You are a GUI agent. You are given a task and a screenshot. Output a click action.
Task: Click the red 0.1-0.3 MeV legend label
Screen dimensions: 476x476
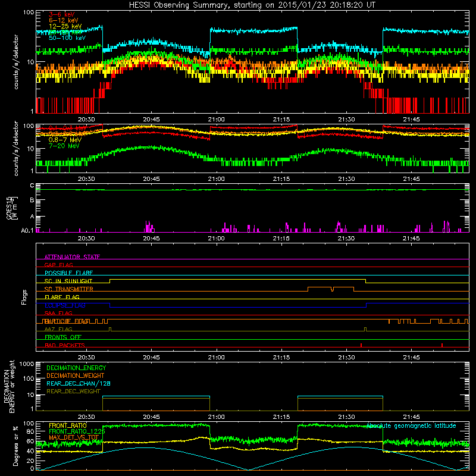[67, 128]
